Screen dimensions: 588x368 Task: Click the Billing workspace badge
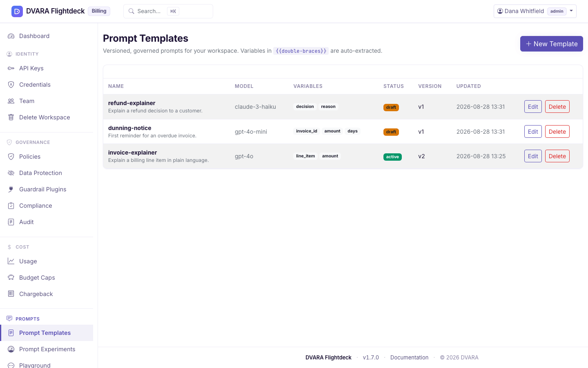pyautogui.click(x=99, y=11)
